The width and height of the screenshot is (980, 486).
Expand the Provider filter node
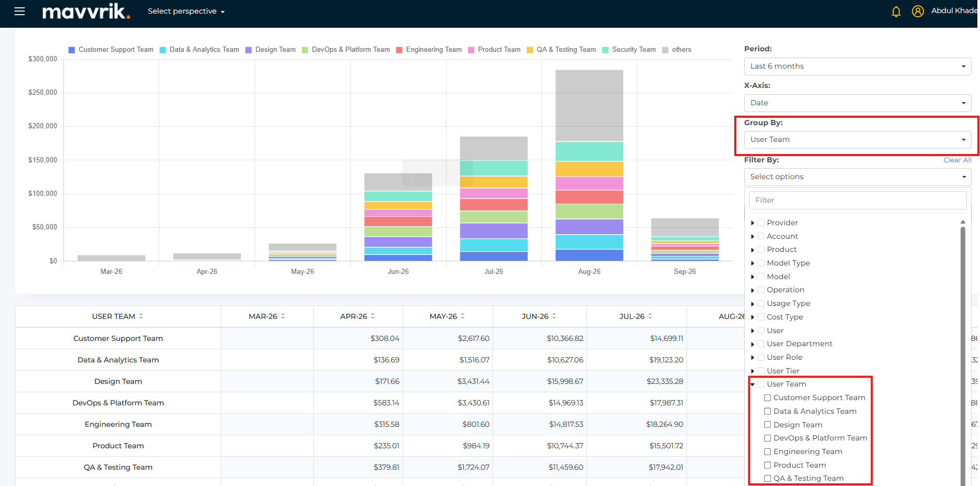tap(753, 223)
